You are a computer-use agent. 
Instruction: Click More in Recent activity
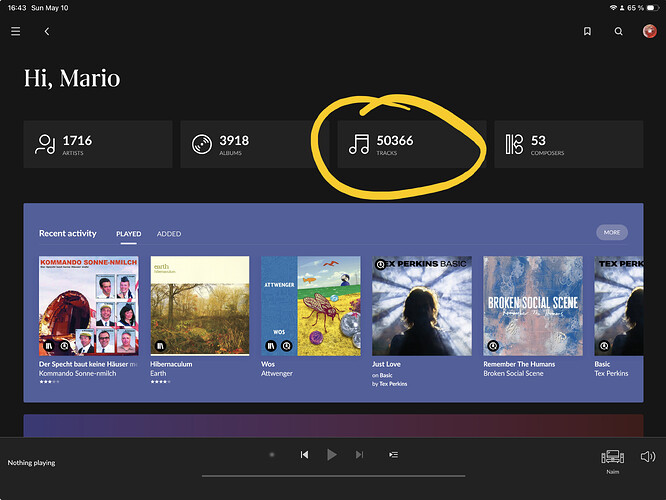(612, 232)
